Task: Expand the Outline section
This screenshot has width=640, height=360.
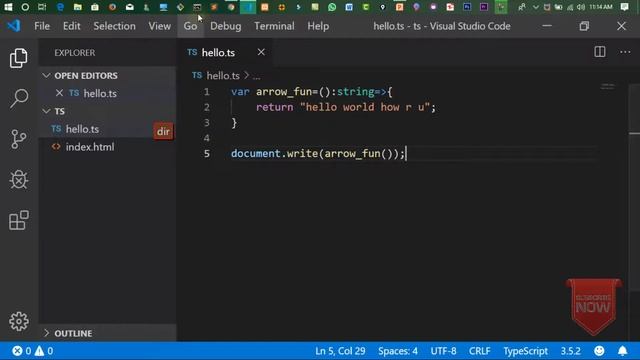Action: pos(47,333)
